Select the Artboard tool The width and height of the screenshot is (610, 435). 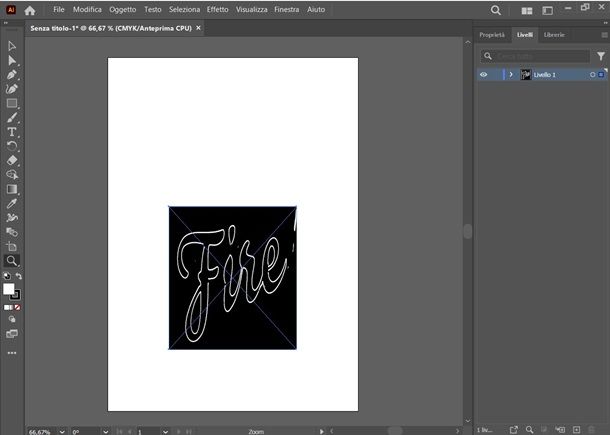pyautogui.click(x=12, y=246)
